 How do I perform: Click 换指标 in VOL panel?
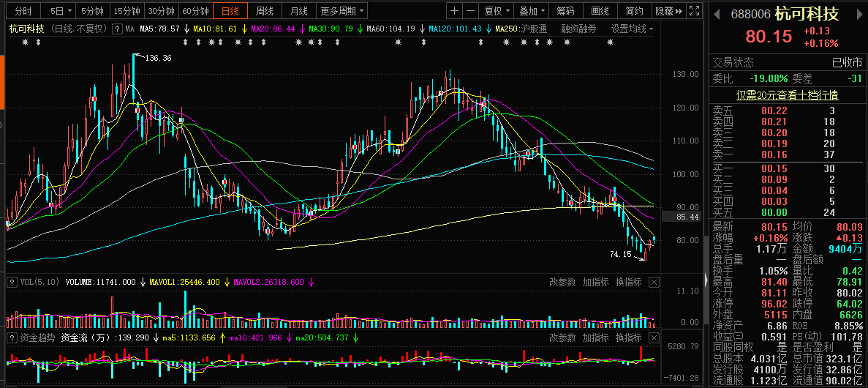[x=628, y=282]
